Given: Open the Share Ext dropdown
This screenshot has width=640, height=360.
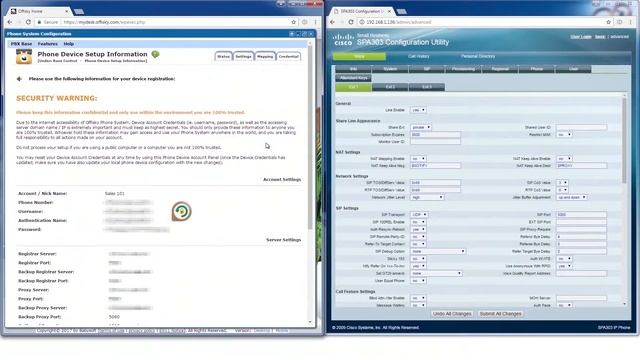Looking at the screenshot, I should (x=420, y=127).
